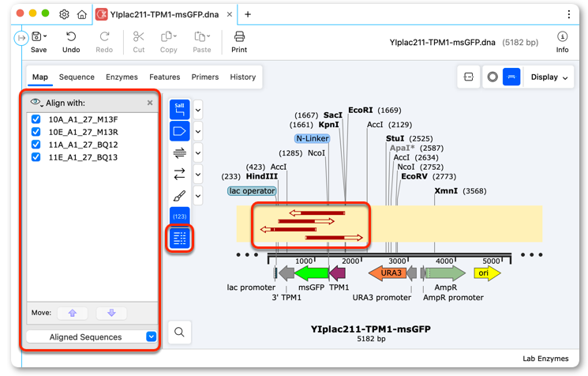Image resolution: width=588 pixels, height=376 pixels.
Task: Click the lac operator feature label
Action: (252, 190)
